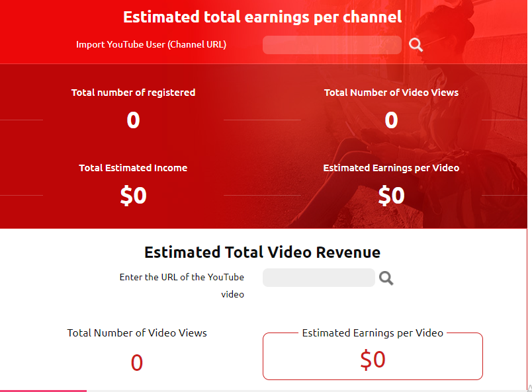The image size is (532, 392).
Task: Click the channel video views value 0
Action: click(391, 120)
